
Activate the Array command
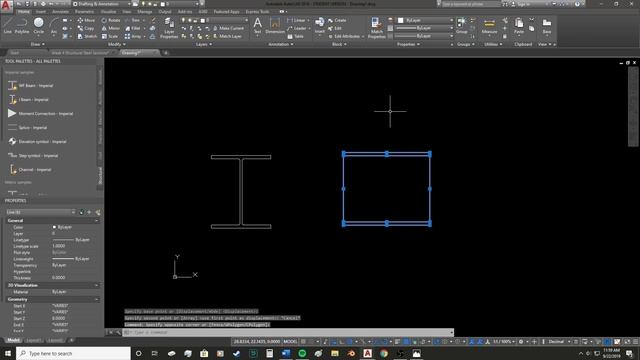[133, 36]
